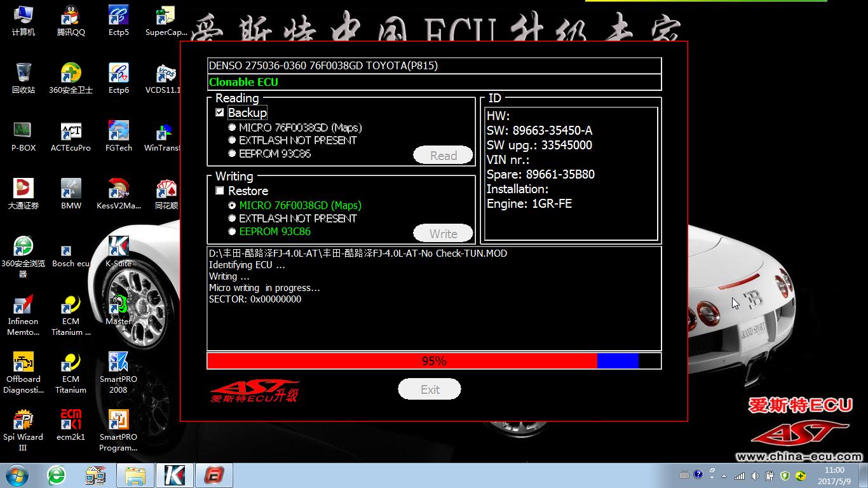The width and height of the screenshot is (868, 488).
Task: Open the ecm2k1 desktop shortcut
Action: pyautogui.click(x=71, y=426)
